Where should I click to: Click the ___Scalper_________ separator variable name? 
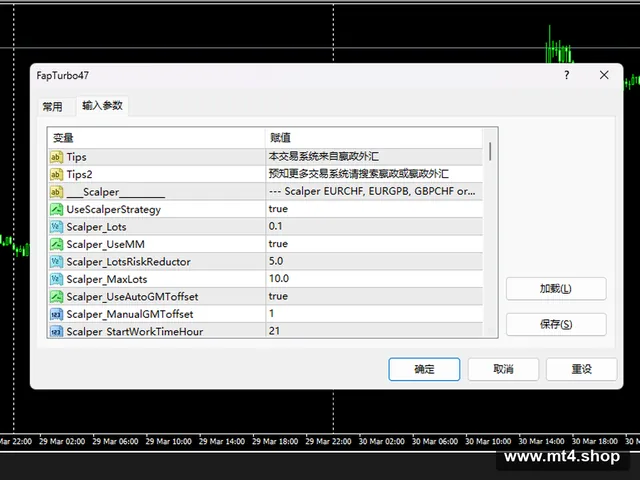point(116,192)
